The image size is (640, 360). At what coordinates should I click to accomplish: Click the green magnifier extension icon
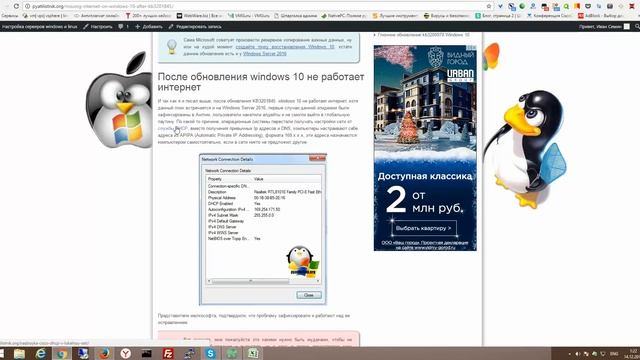(x=567, y=6)
